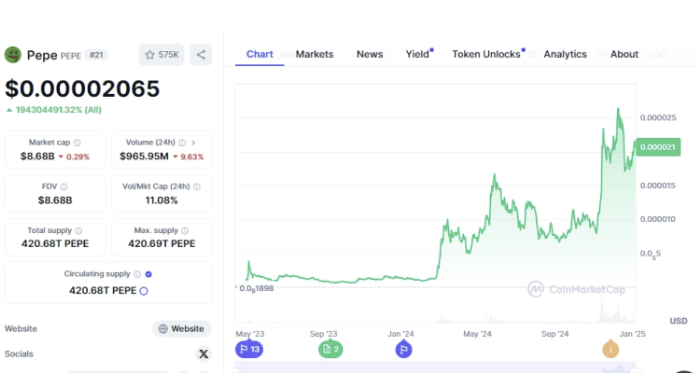This screenshot has height=373, width=699.
Task: Switch to the About tab
Action: click(624, 54)
